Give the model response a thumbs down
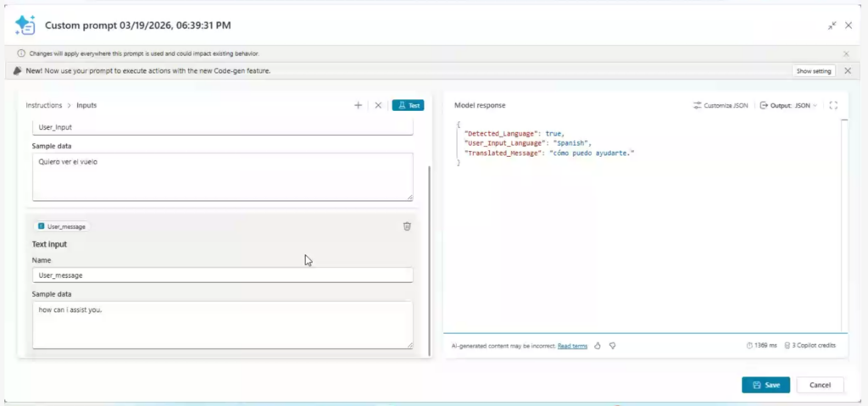Image resolution: width=868 pixels, height=406 pixels. point(612,346)
